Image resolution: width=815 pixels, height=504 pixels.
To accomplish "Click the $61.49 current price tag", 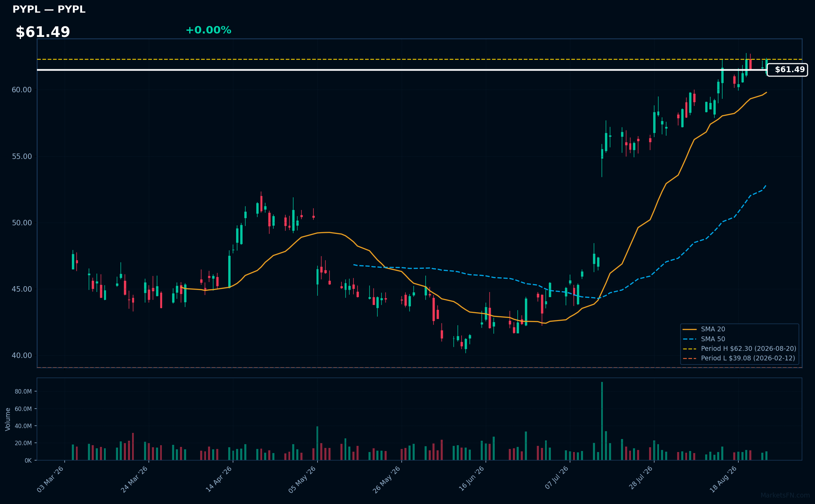I will (787, 70).
